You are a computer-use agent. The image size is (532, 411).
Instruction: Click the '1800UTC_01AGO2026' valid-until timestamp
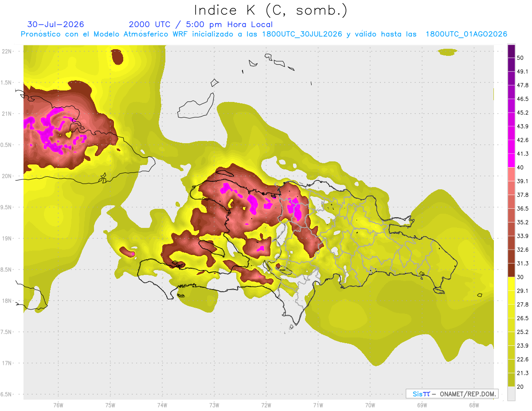466,34
